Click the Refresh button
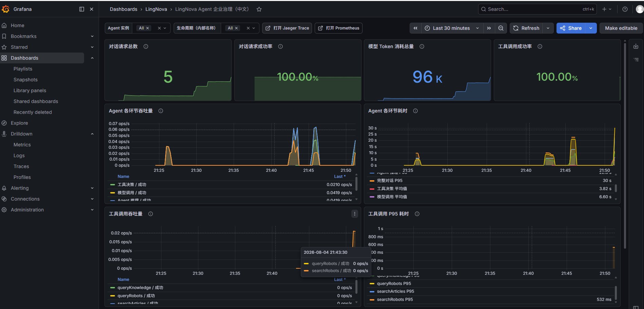Screen dimensions: 644x309 click(x=526, y=28)
